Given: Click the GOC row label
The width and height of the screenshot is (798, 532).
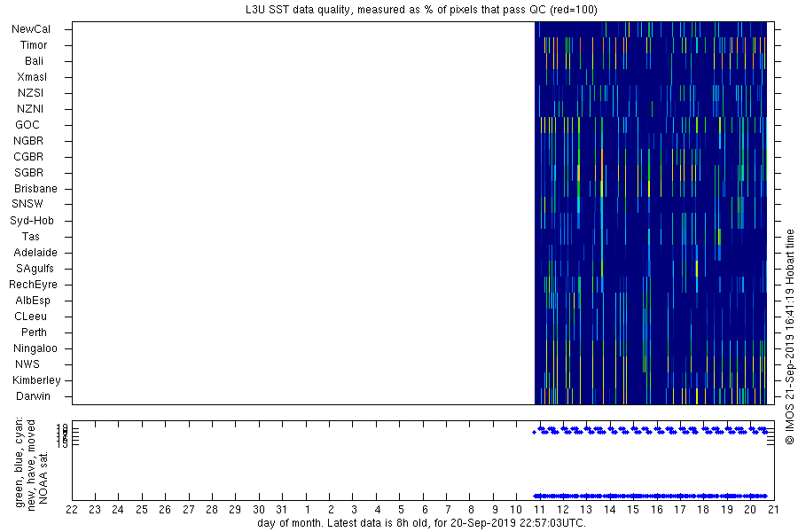Looking at the screenshot, I should (27, 125).
